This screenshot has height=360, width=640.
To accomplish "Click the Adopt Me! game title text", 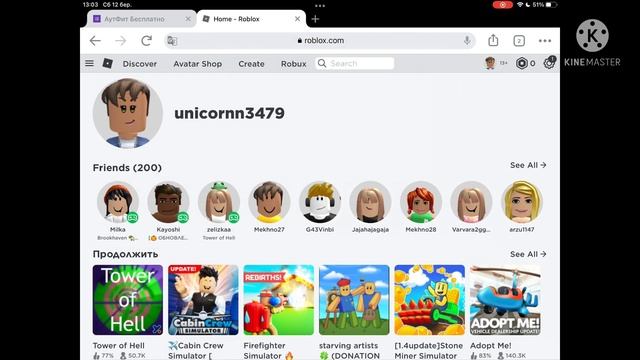I will click(x=491, y=345).
